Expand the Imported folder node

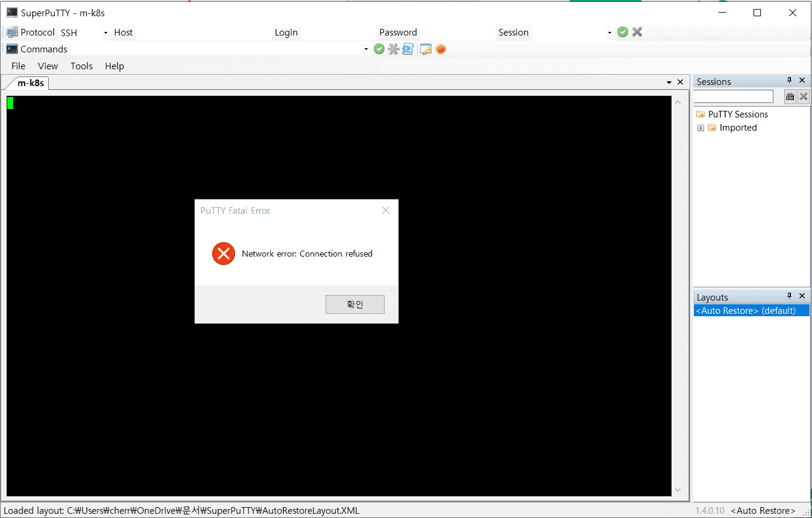click(x=700, y=128)
